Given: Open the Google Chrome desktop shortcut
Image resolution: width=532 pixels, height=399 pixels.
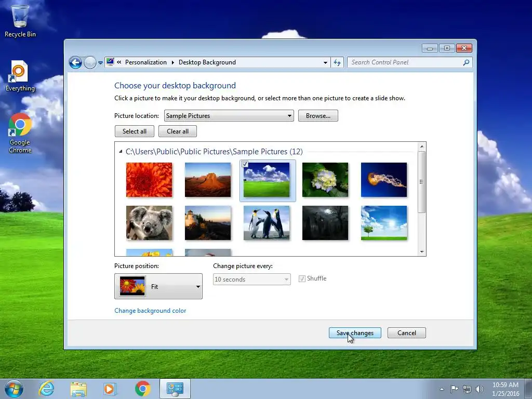Looking at the screenshot, I should 20,133.
